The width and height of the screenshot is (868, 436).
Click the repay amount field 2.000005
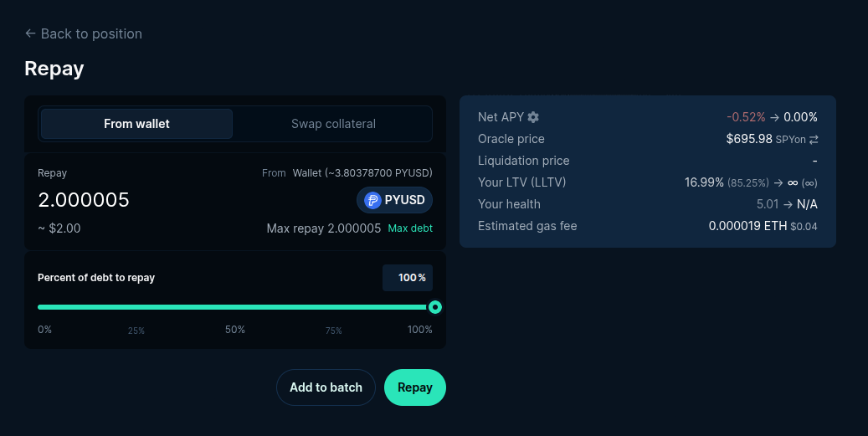[84, 200]
